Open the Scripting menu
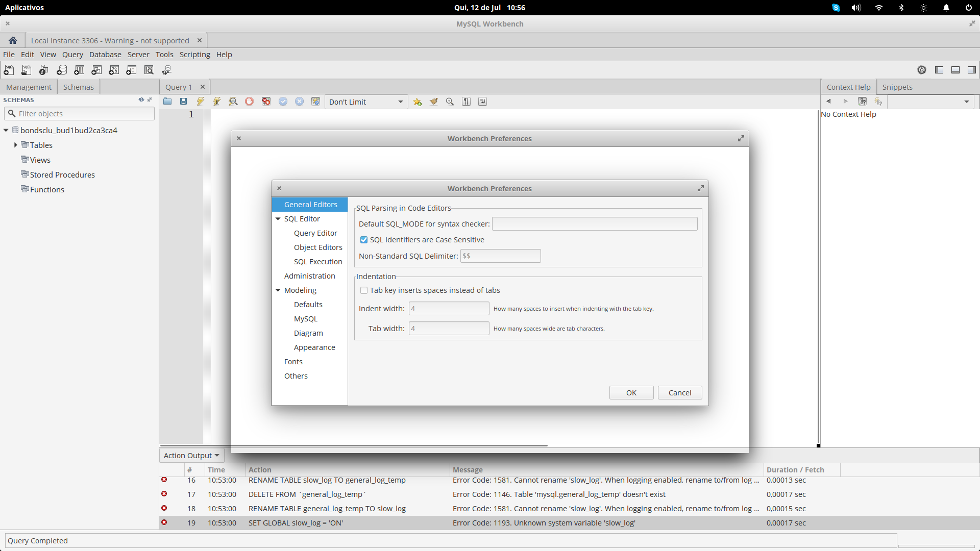Viewport: 980px width, 551px height. [194, 55]
